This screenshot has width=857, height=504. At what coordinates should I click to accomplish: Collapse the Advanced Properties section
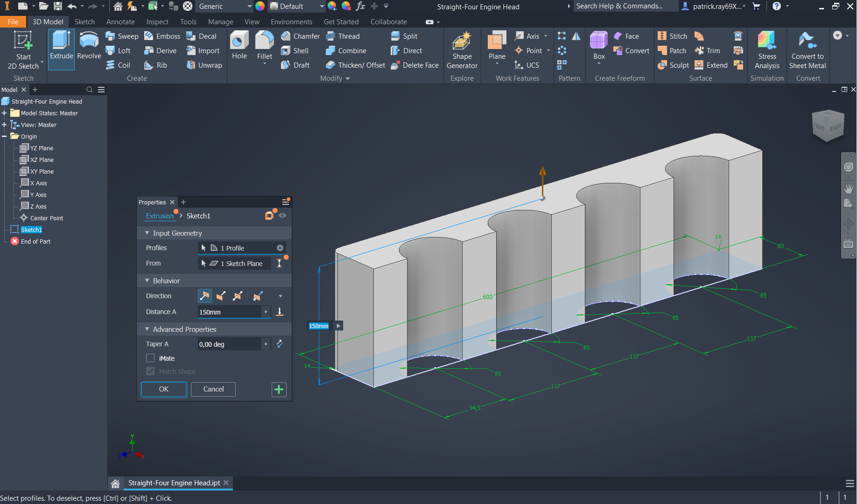pos(148,329)
